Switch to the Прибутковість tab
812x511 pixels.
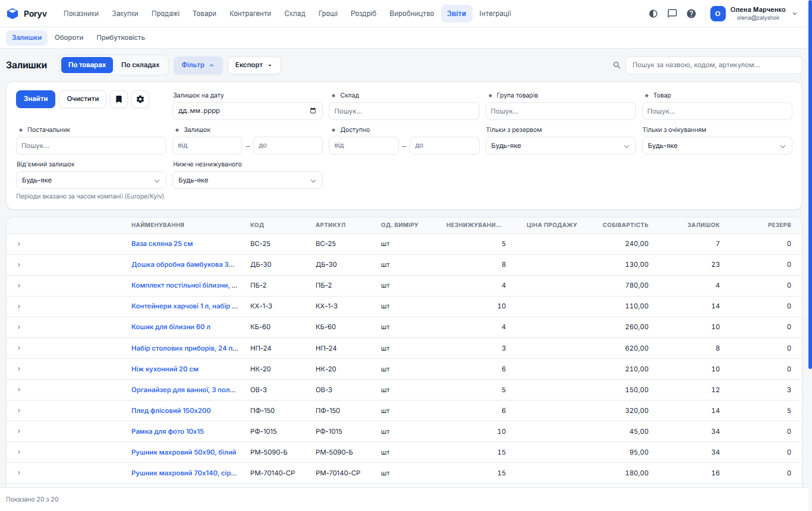click(x=121, y=37)
